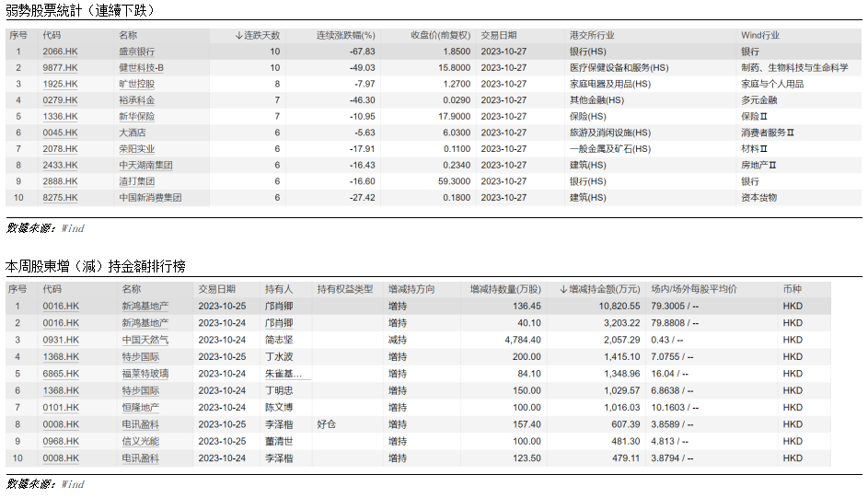Select the 79.3005 / -- average price cell
Image resolution: width=868 pixels, height=498 pixels.
point(675,306)
